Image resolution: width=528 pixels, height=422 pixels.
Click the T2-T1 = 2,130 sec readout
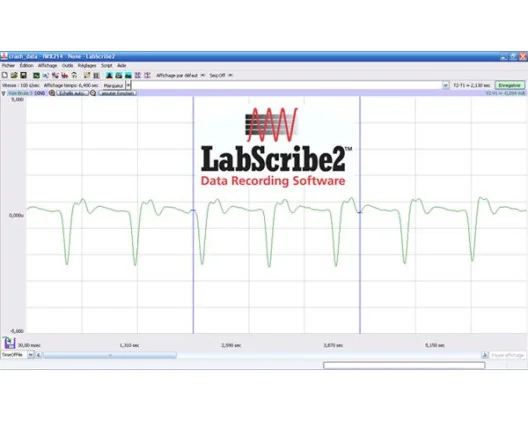pos(471,86)
